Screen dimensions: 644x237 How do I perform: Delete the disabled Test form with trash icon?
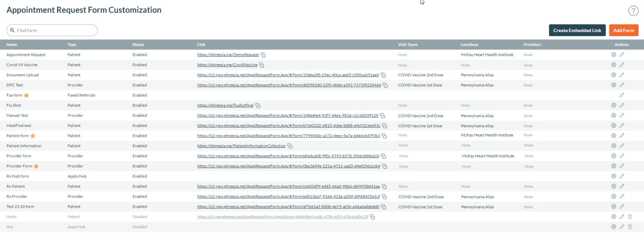tap(630, 227)
